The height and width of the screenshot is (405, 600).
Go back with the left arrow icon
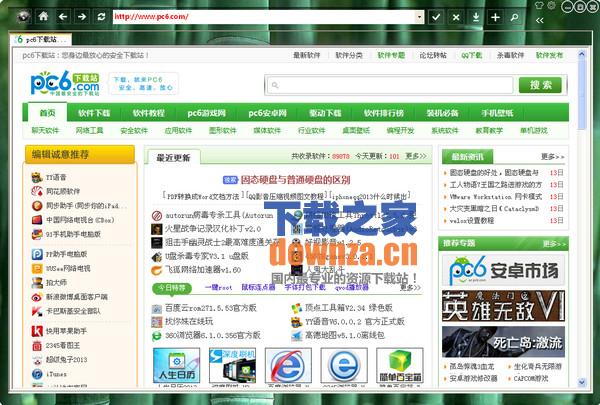click(63, 17)
